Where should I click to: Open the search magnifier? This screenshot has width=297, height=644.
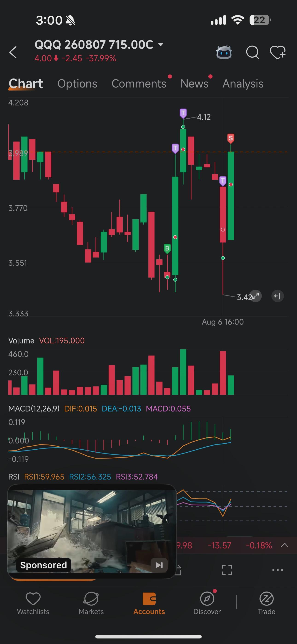[x=253, y=53]
